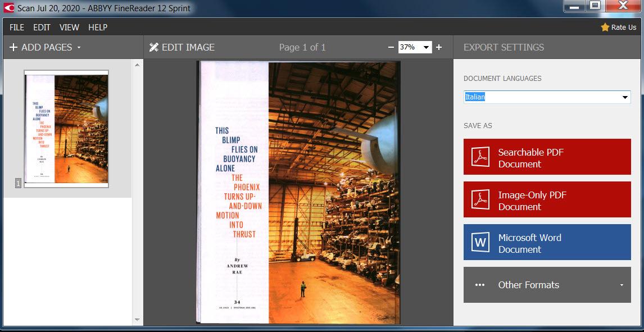This screenshot has height=332, width=644.
Task: Click the Page 1 of 1 indicator
Action: pos(302,47)
